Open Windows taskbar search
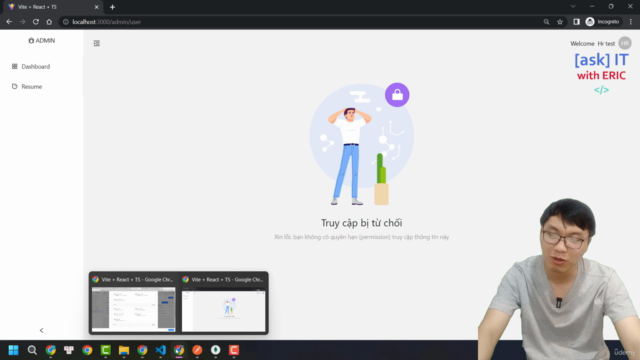640x360 pixels. point(32,350)
